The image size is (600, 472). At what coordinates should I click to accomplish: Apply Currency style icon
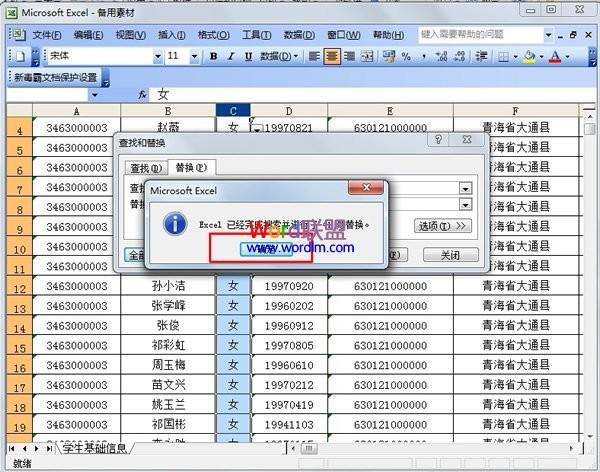point(389,57)
